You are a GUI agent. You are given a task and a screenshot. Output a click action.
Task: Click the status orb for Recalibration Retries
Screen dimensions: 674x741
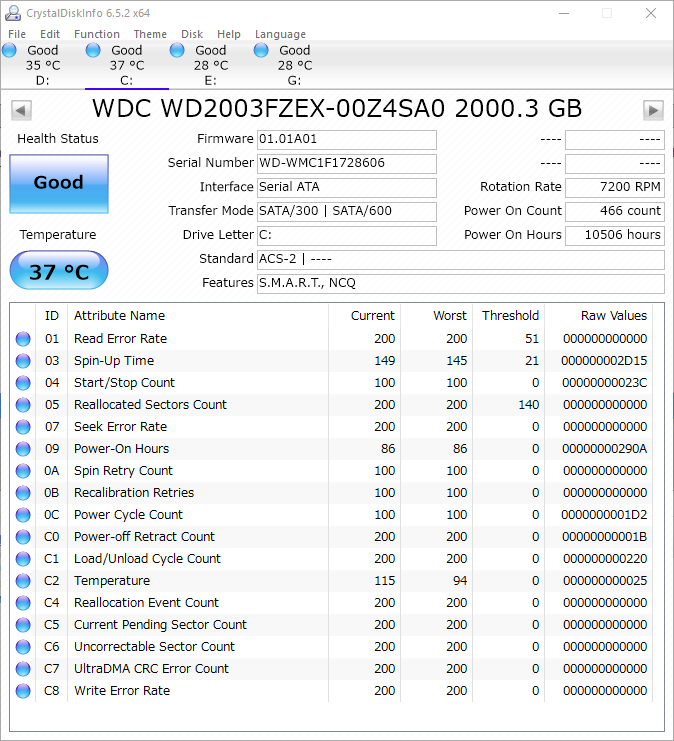23,493
